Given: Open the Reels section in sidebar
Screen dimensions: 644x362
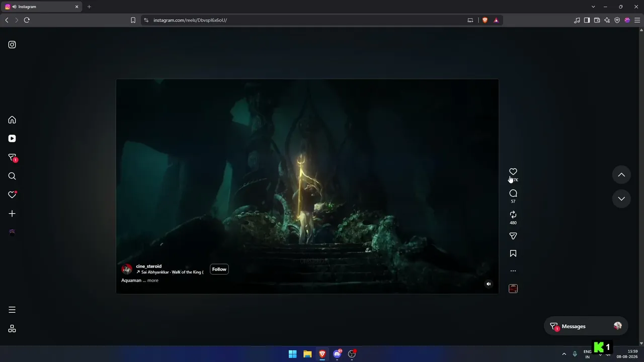Looking at the screenshot, I should 12,139.
